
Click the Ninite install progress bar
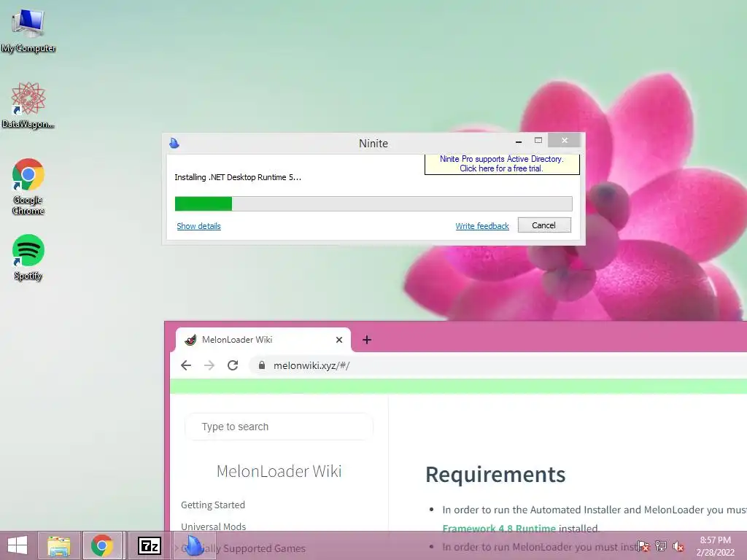tap(373, 203)
